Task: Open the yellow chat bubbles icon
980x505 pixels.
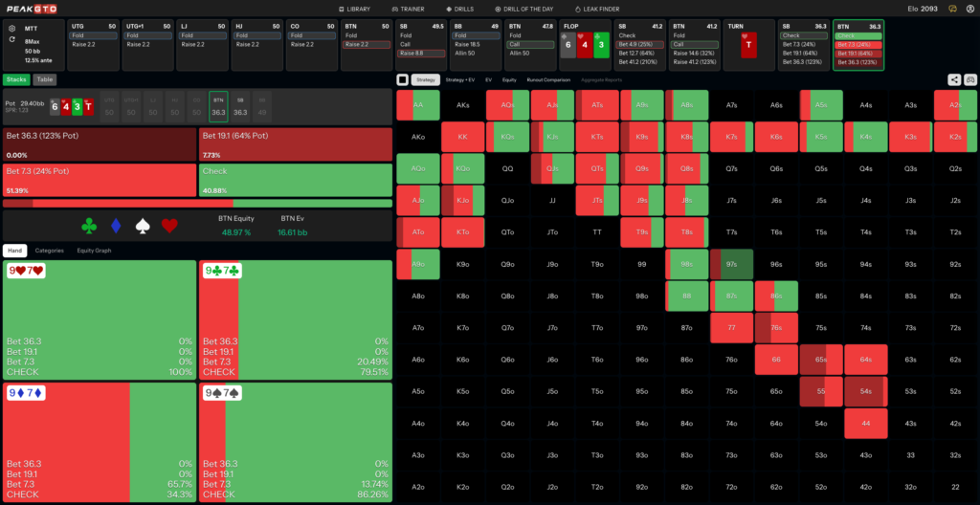Action: [x=952, y=9]
